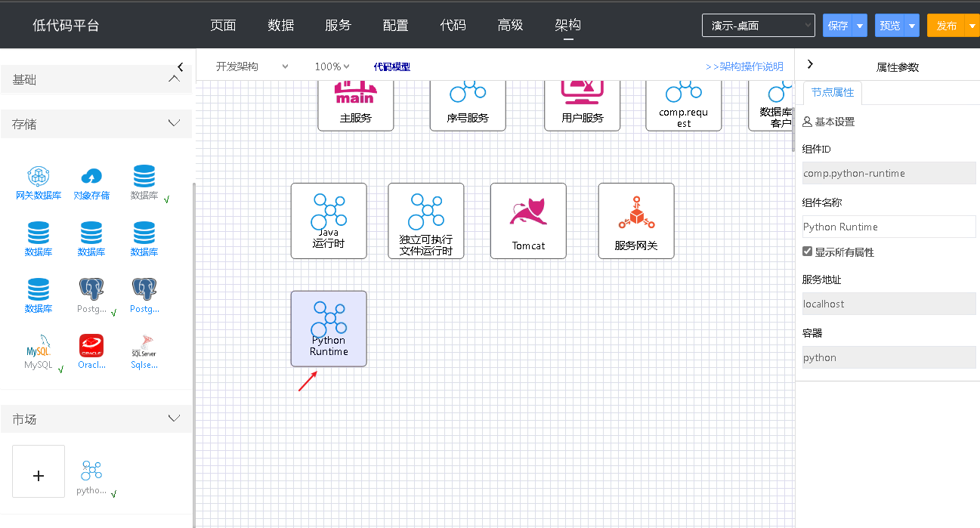Viewport: 980px width, 528px height.
Task: Select the 主服务 node on canvas
Action: point(356,106)
